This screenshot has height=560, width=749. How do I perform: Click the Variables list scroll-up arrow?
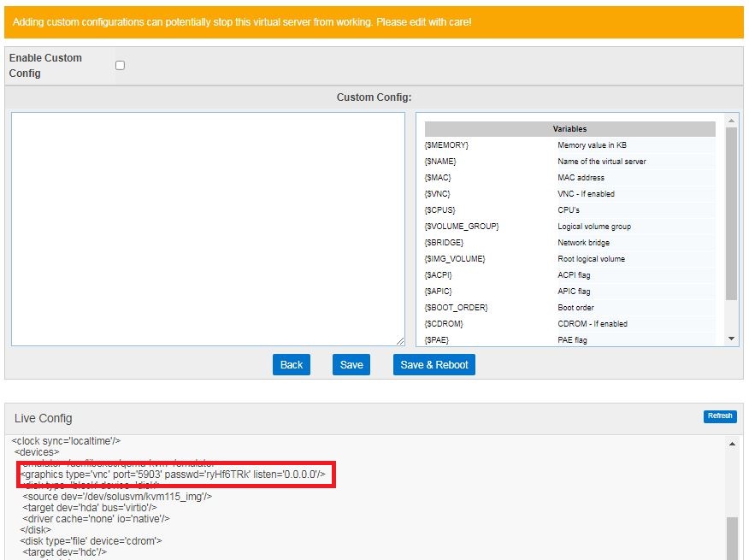tap(731, 120)
